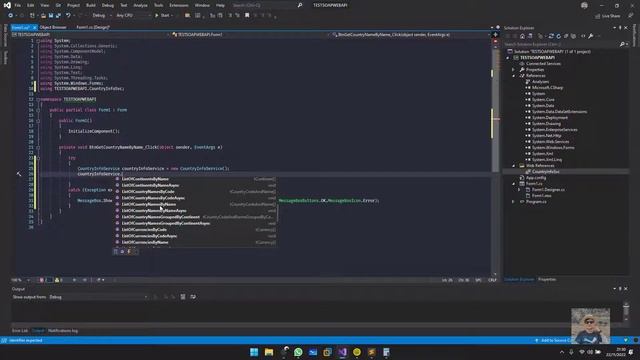Viewport: 640px width, 360px height.
Task: Select Form1.resx in Solution Explorer
Action: tap(541, 196)
